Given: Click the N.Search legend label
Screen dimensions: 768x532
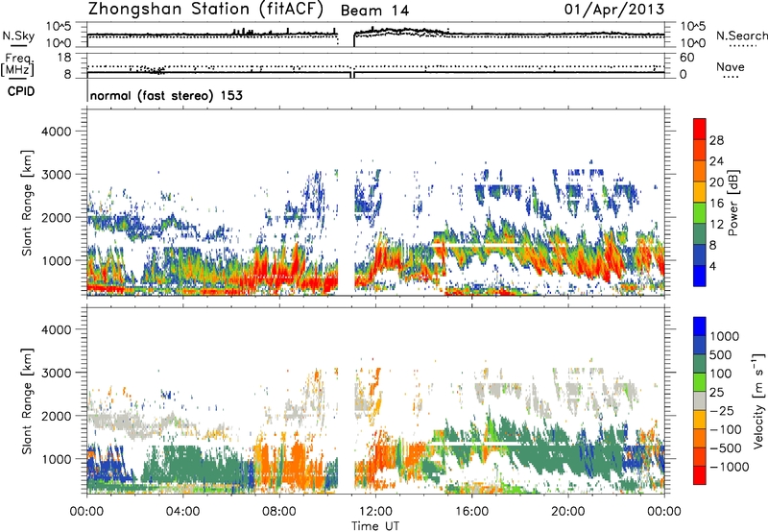Looking at the screenshot, I should (741, 36).
